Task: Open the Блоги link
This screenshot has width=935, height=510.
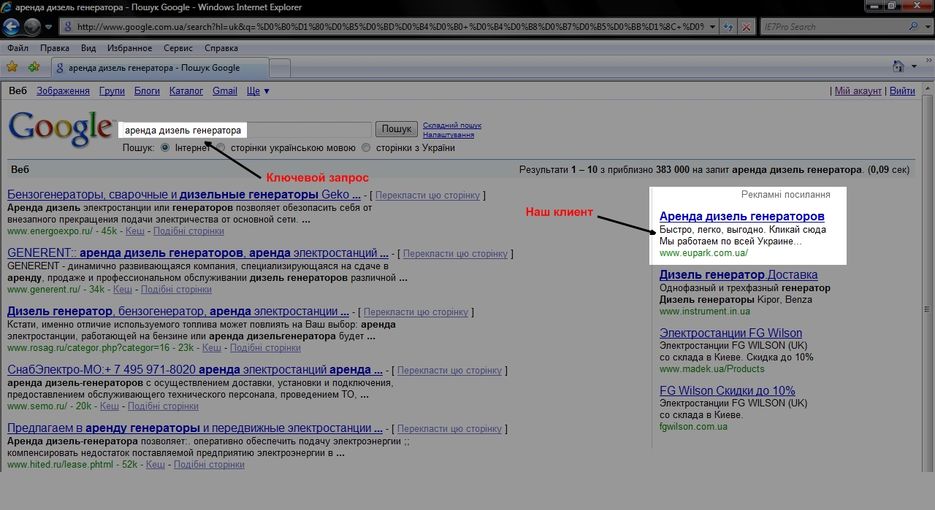Action: pos(147,91)
